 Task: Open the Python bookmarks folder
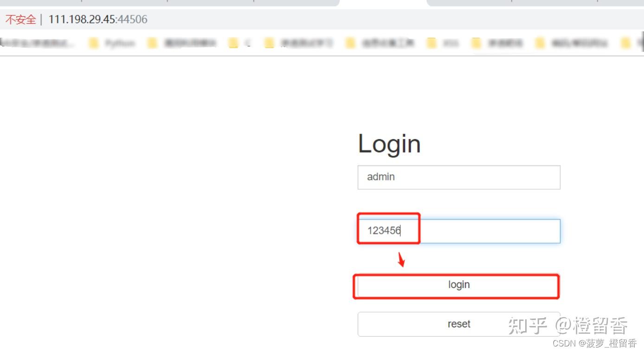coord(120,43)
